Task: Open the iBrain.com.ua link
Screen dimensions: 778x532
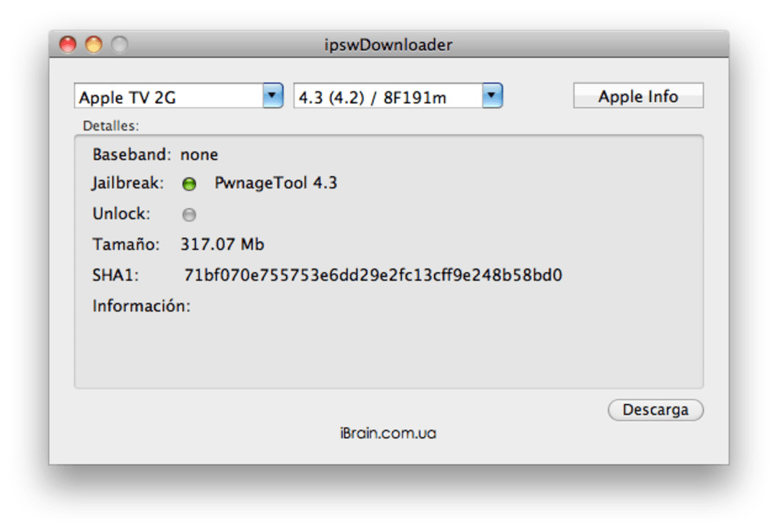Action: (x=388, y=434)
